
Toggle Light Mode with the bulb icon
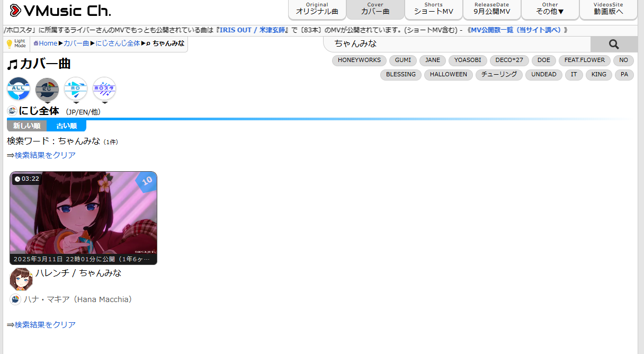click(x=16, y=43)
